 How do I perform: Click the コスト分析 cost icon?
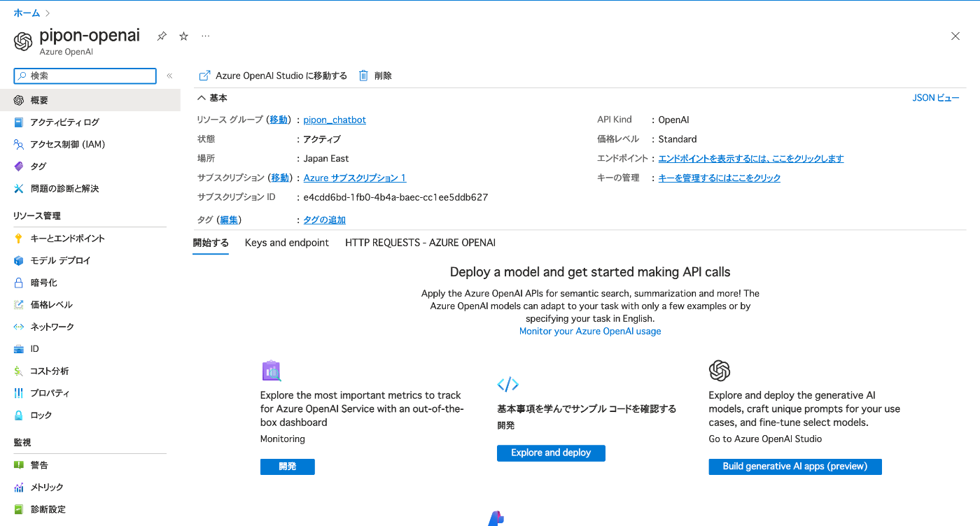pyautogui.click(x=19, y=371)
